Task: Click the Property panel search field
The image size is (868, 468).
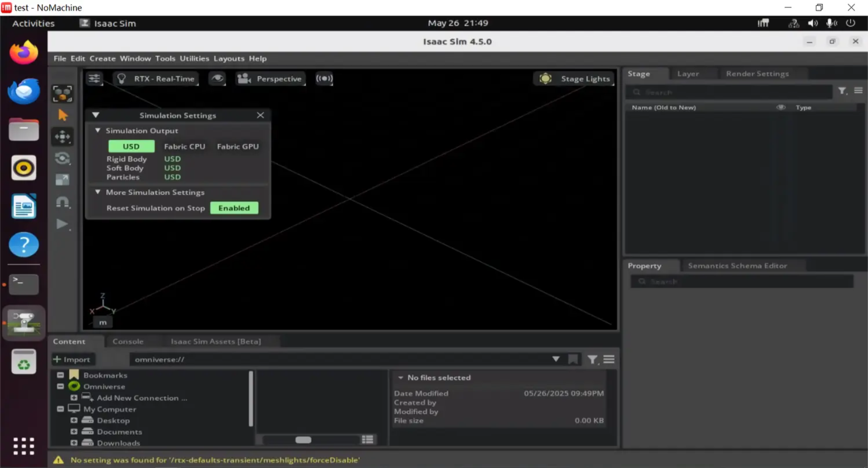Action: coord(741,282)
